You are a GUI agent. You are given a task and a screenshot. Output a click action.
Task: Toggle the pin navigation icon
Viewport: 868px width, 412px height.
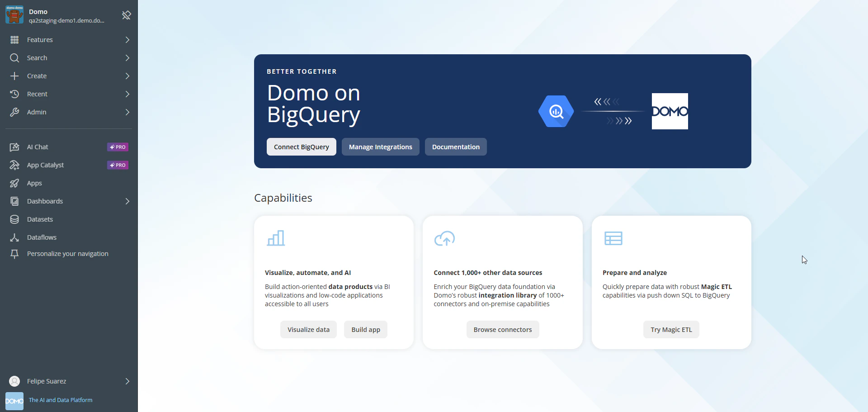[127, 15]
